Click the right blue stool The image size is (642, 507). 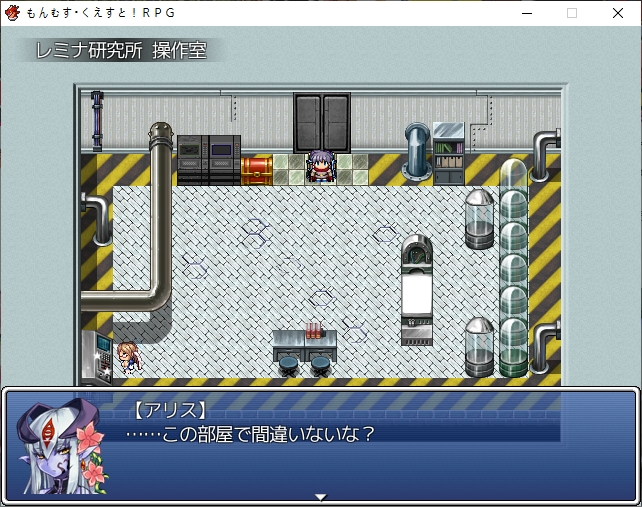pos(321,366)
